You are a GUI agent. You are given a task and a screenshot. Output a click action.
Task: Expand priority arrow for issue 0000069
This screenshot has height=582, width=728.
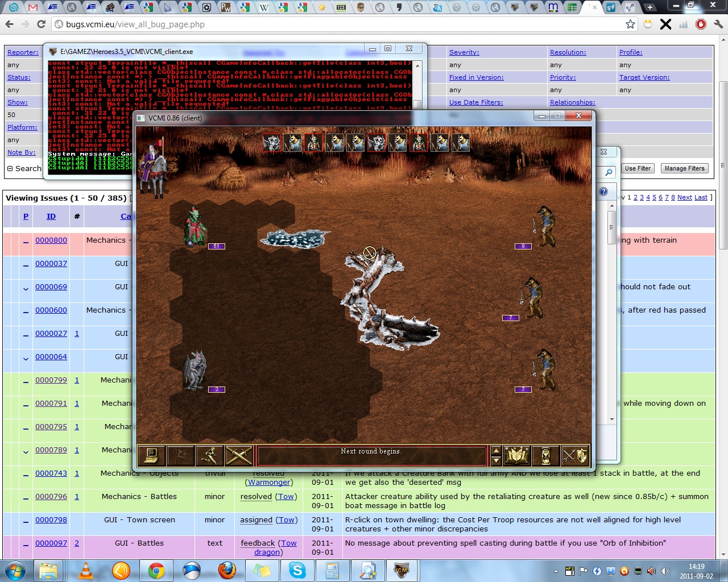26,288
